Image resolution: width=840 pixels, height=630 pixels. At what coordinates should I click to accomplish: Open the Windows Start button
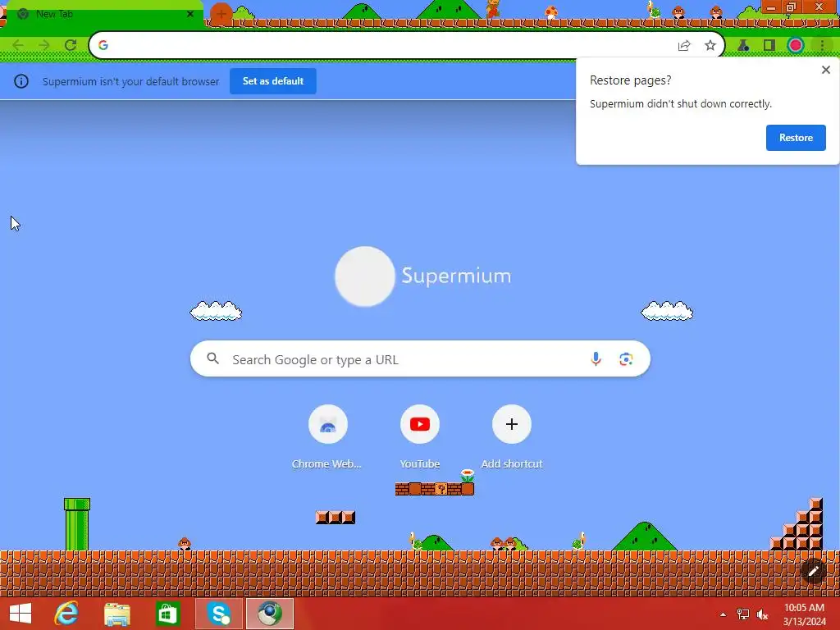21,614
